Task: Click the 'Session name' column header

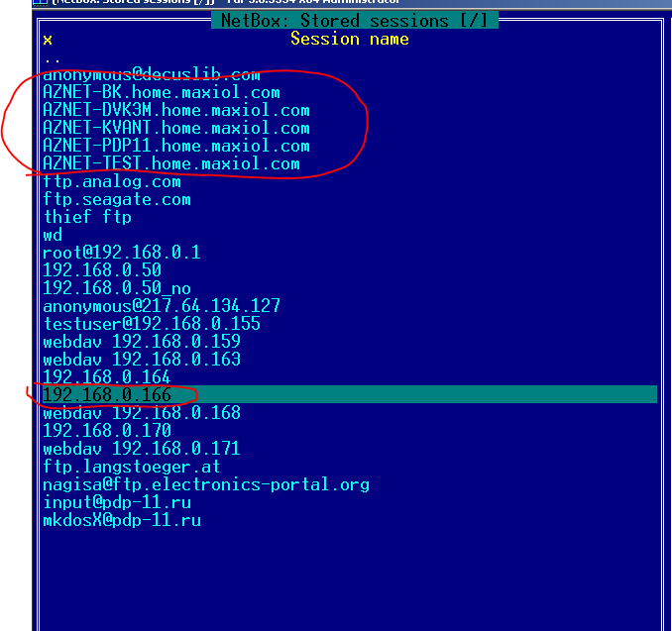Action: 349,39
